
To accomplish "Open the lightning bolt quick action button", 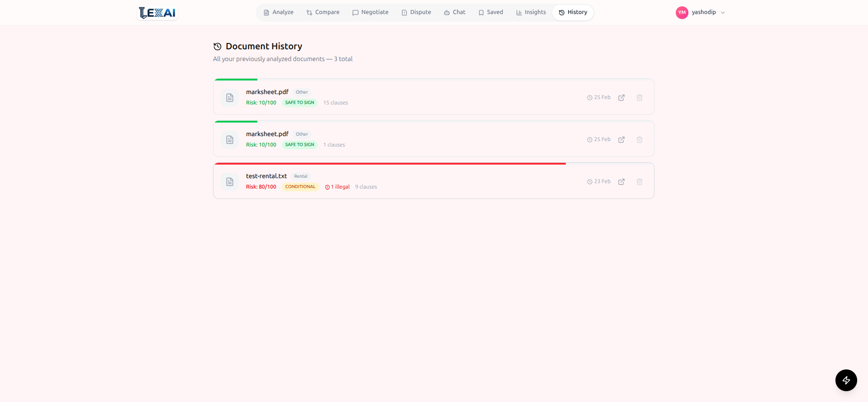I will (x=846, y=380).
